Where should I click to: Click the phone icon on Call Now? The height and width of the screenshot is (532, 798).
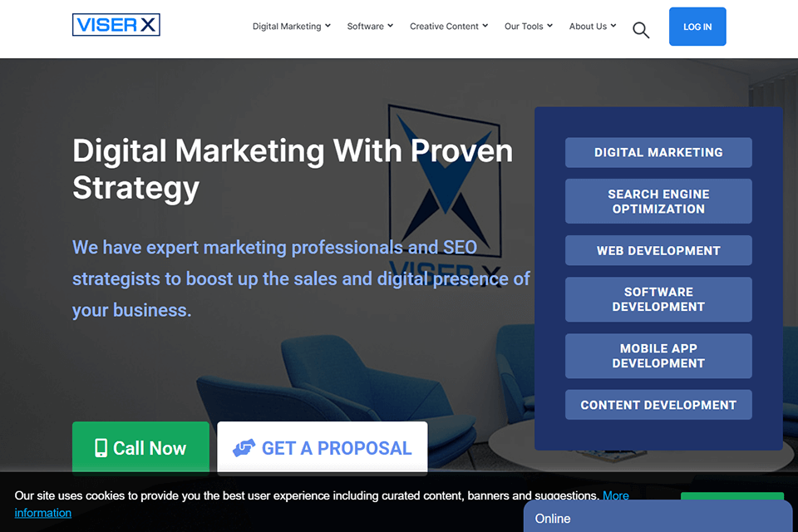click(101, 448)
